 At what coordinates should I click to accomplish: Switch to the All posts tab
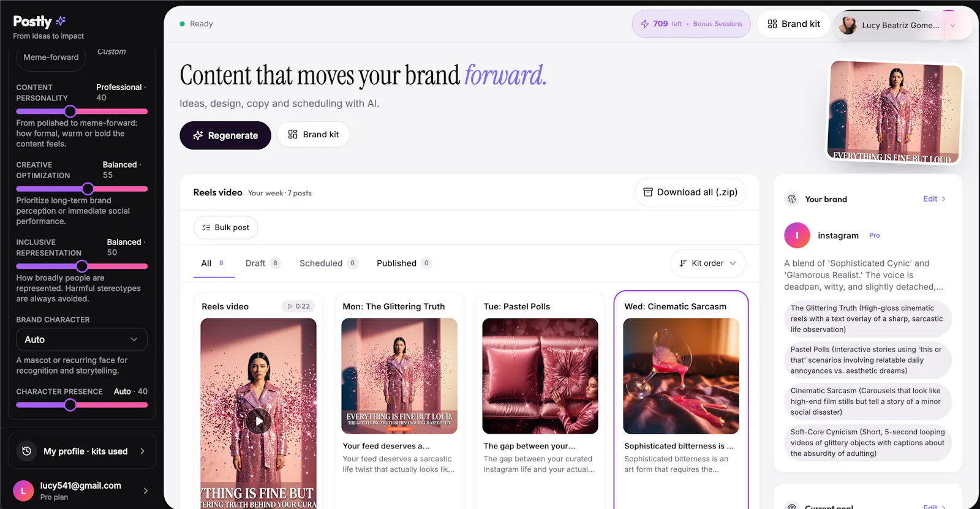click(213, 263)
